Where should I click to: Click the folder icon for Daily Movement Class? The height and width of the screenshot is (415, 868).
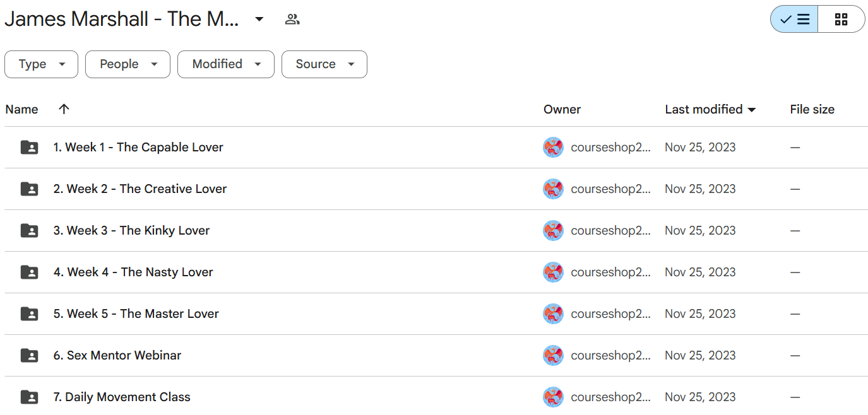29,397
